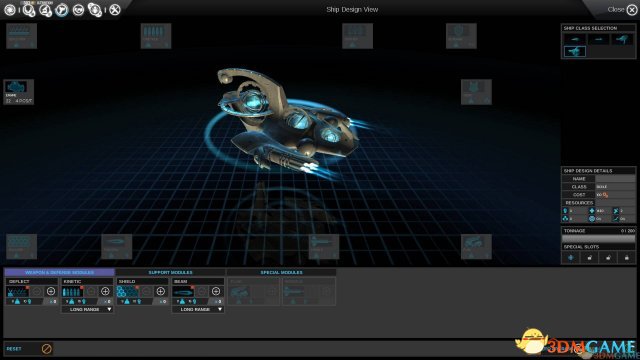This screenshot has height=360, width=640.
Task: Add a Deflect module with plus icon
Action: point(51,291)
